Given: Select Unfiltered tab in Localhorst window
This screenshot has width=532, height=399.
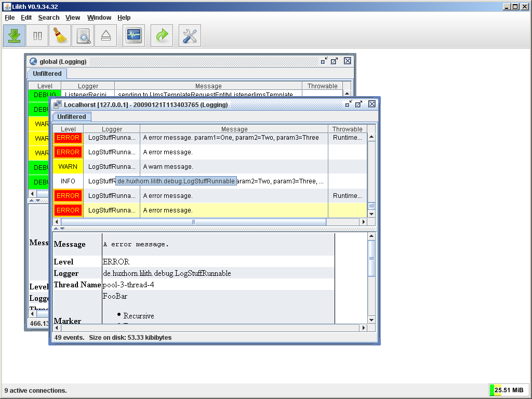Looking at the screenshot, I should (72, 117).
